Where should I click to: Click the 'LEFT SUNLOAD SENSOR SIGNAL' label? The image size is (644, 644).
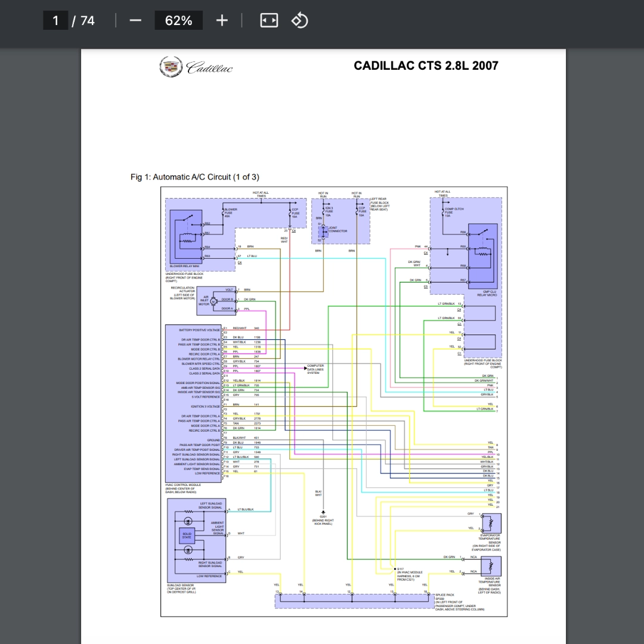(x=210, y=505)
